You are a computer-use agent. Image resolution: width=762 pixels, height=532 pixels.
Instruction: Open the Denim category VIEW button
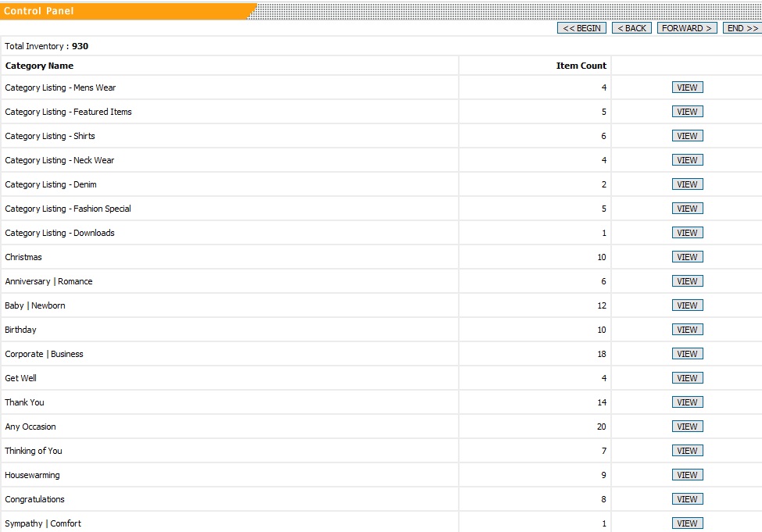pyautogui.click(x=687, y=184)
